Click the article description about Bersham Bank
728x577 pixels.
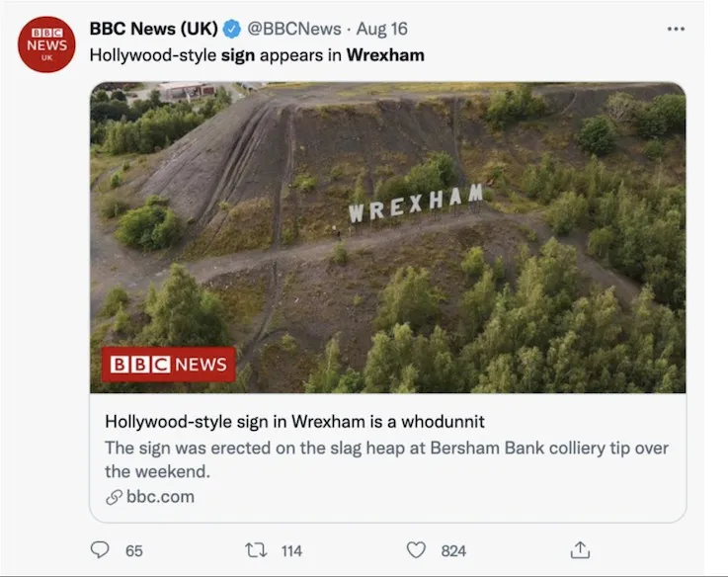(386, 459)
